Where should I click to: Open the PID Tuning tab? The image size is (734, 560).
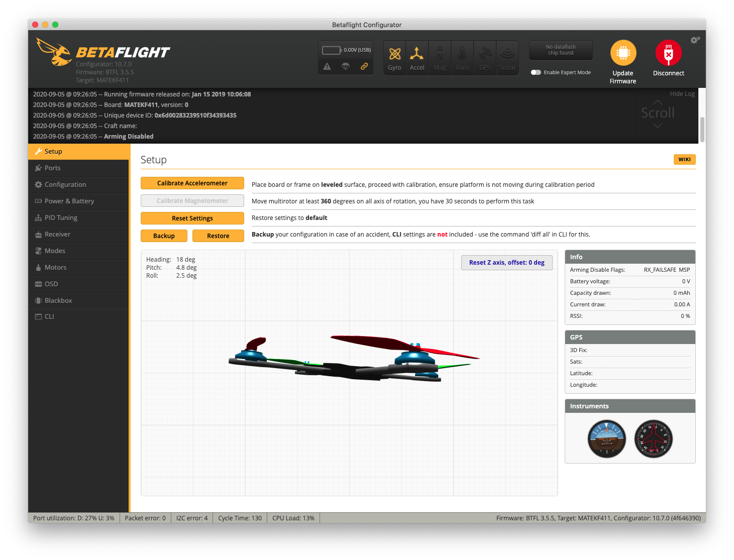[x=79, y=218]
